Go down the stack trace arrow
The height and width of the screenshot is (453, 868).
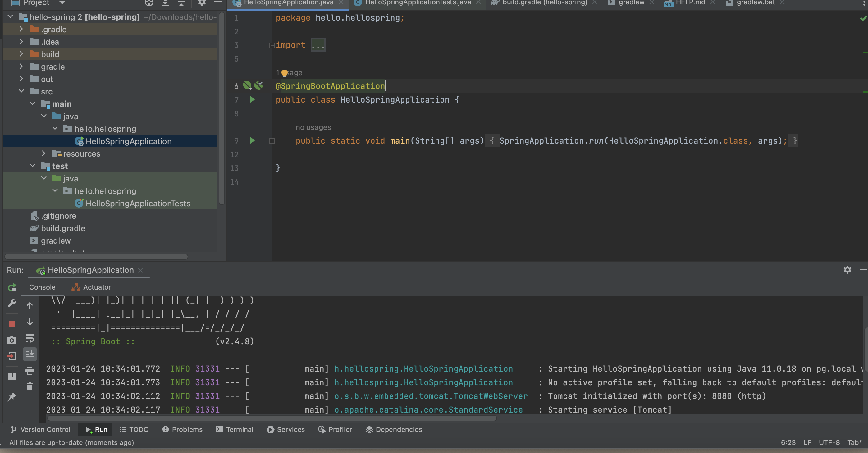pyautogui.click(x=30, y=322)
